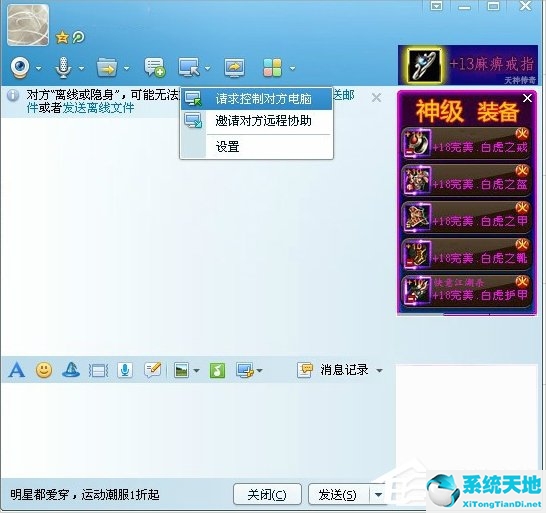This screenshot has height=513, width=546.
Task: Click the green search icon beside star
Action: coord(78,37)
